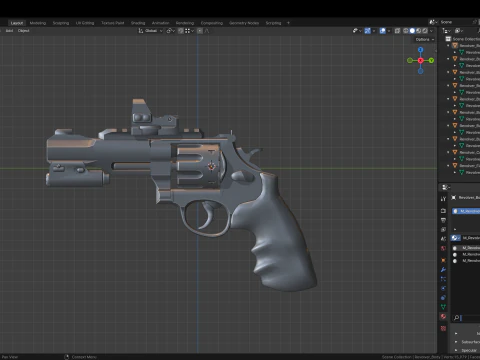Open the Options dropdown in viewport
This screenshot has height=360, width=480.
tap(425, 39)
